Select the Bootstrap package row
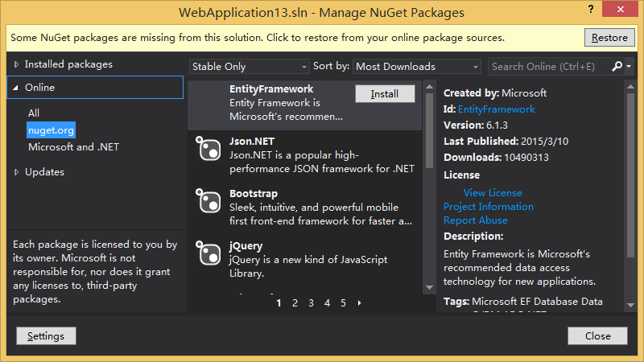The width and height of the screenshot is (644, 362). (x=305, y=208)
